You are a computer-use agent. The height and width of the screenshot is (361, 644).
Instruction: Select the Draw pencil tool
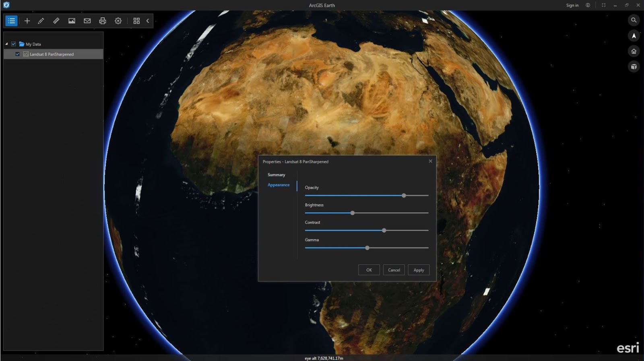click(41, 21)
